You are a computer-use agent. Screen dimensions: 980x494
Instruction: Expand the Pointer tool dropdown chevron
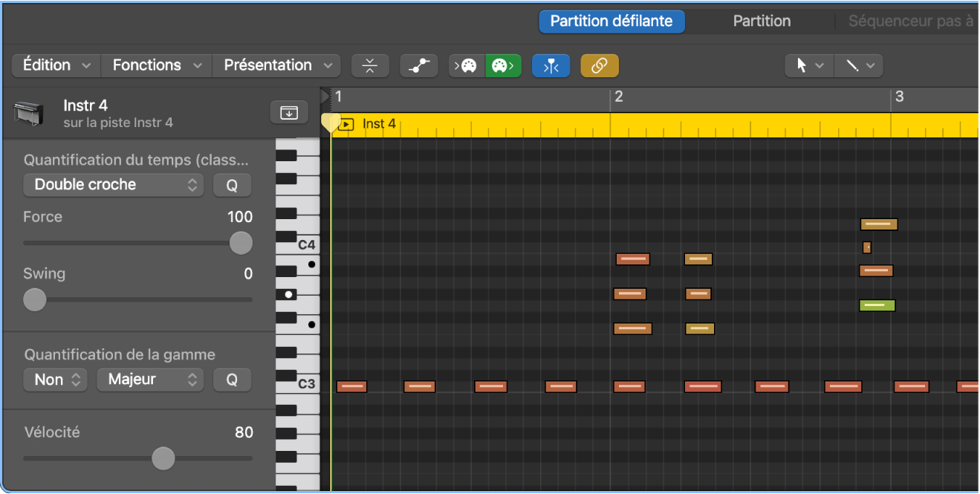point(820,65)
